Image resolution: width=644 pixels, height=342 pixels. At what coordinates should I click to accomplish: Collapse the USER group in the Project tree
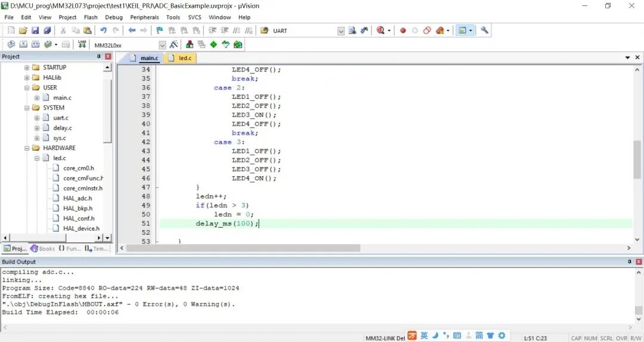coord(27,88)
